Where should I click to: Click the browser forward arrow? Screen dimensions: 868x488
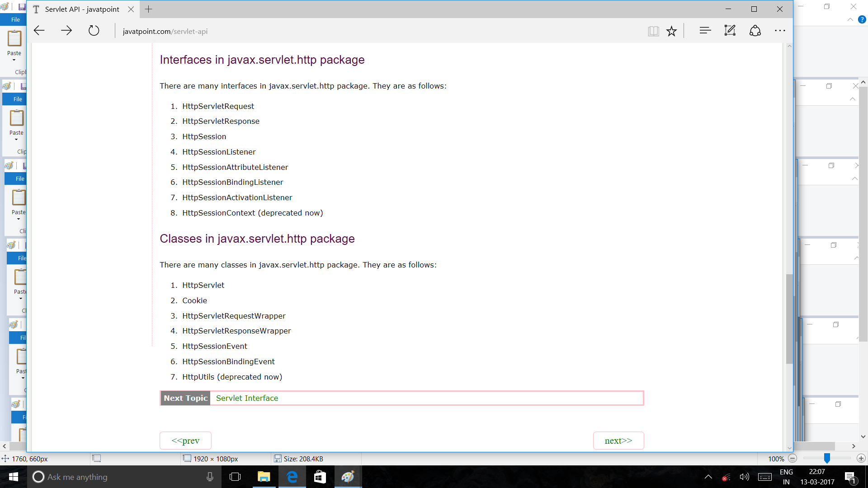66,31
